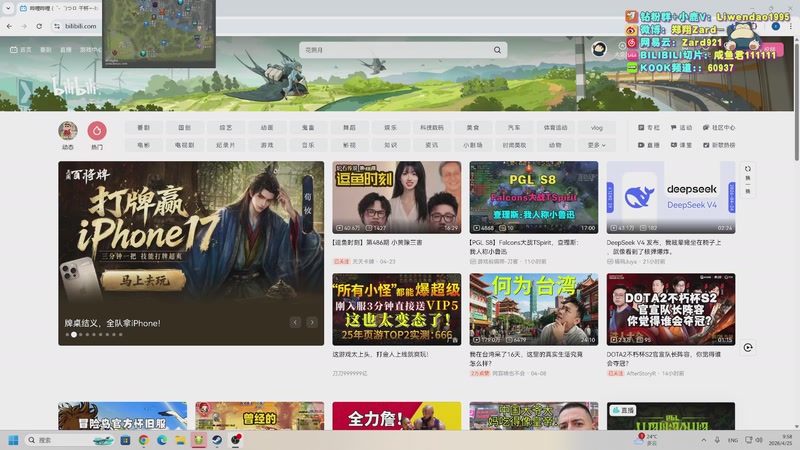Click the Windows taskbar search box
This screenshot has height=450, width=800.
pos(70,440)
